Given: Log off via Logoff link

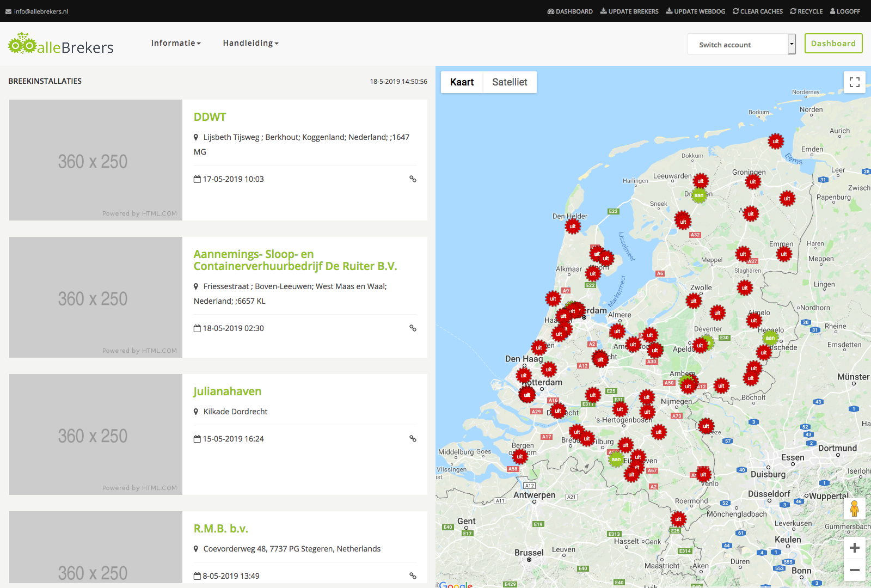Looking at the screenshot, I should (x=845, y=11).
